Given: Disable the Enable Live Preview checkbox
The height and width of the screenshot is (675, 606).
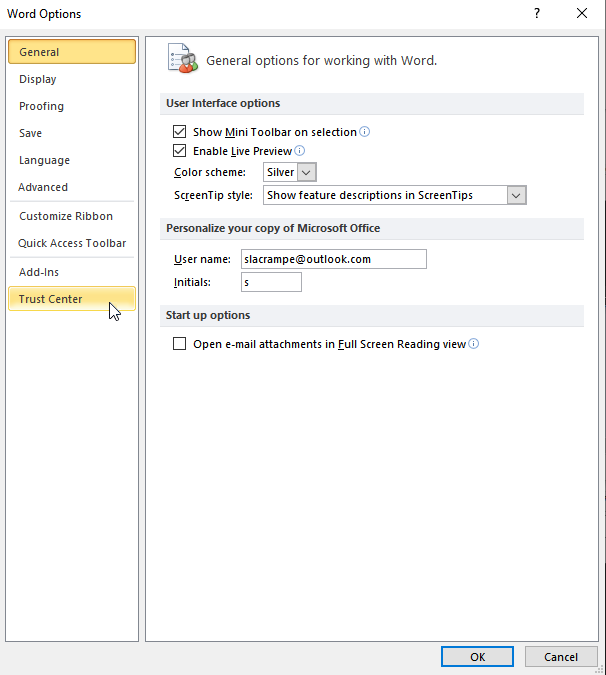Looking at the screenshot, I should tap(179, 151).
